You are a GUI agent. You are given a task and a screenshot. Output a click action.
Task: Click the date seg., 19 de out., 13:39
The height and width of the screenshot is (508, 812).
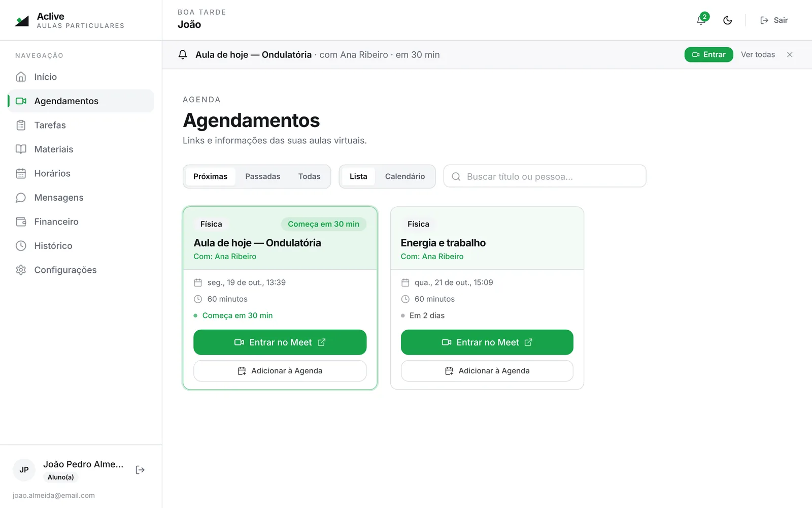click(x=246, y=282)
